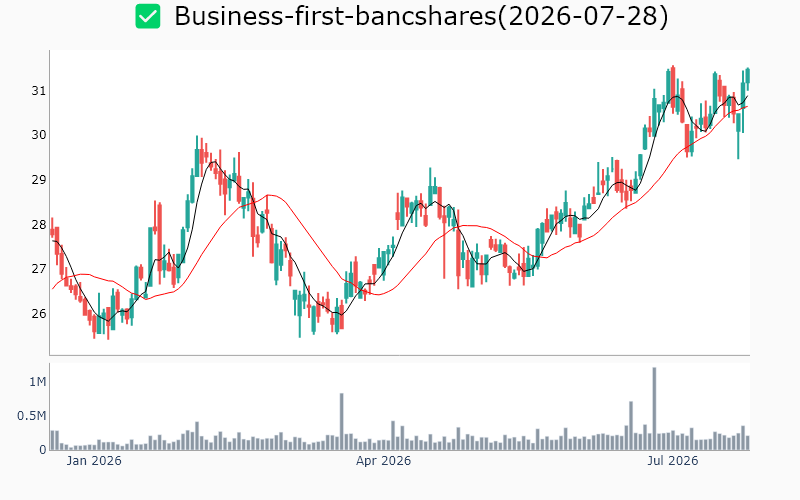Click the Apr 2026 axis label

383,461
